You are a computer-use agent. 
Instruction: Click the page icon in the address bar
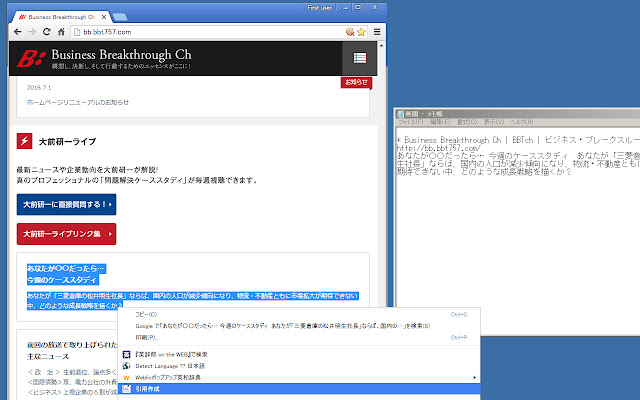[77, 32]
